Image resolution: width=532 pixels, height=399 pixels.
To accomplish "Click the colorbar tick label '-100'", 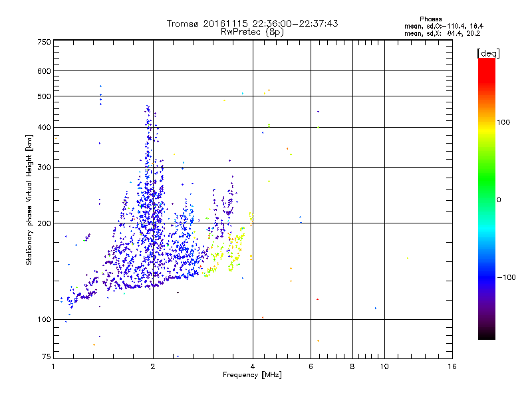I will tap(506, 277).
